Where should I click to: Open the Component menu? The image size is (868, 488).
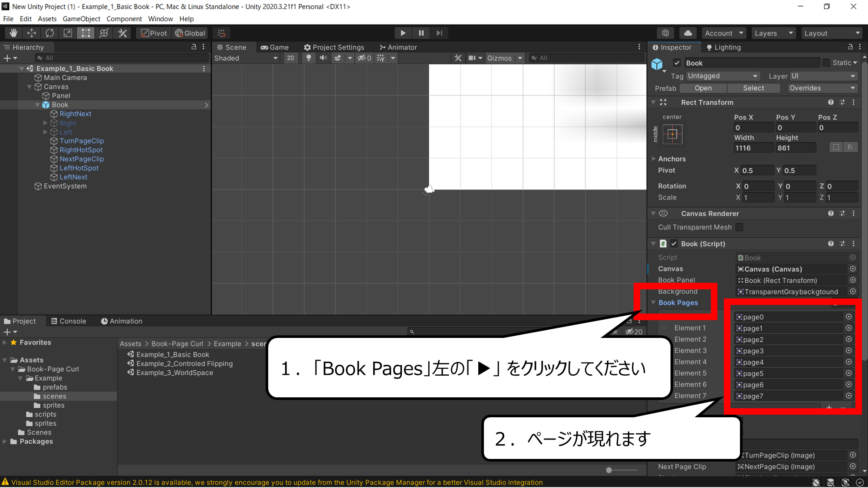(124, 19)
